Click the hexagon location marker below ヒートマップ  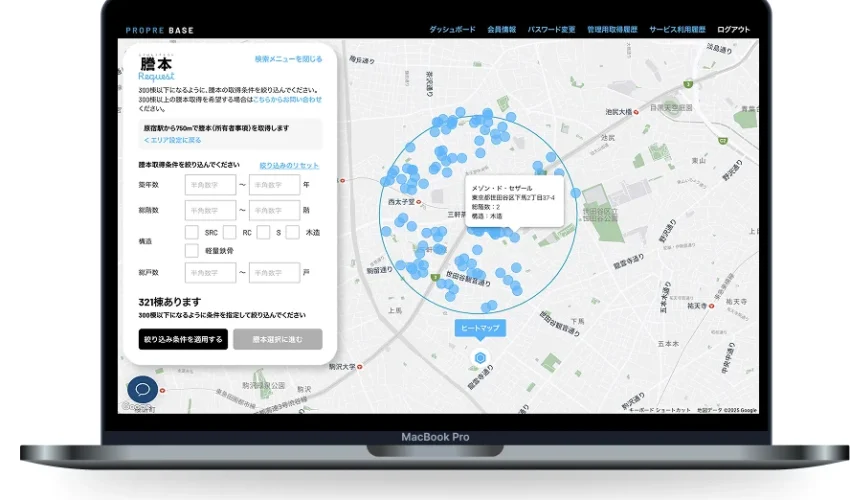pos(480,358)
